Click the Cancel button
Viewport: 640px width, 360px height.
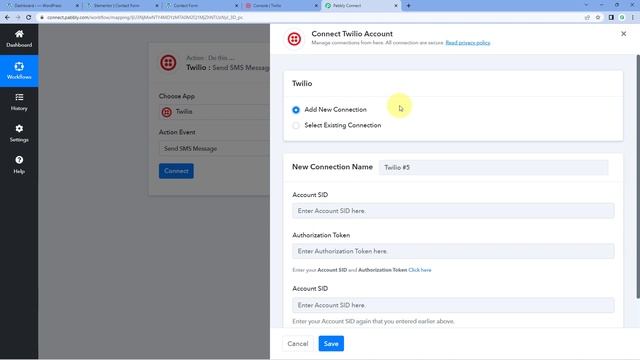[298, 344]
